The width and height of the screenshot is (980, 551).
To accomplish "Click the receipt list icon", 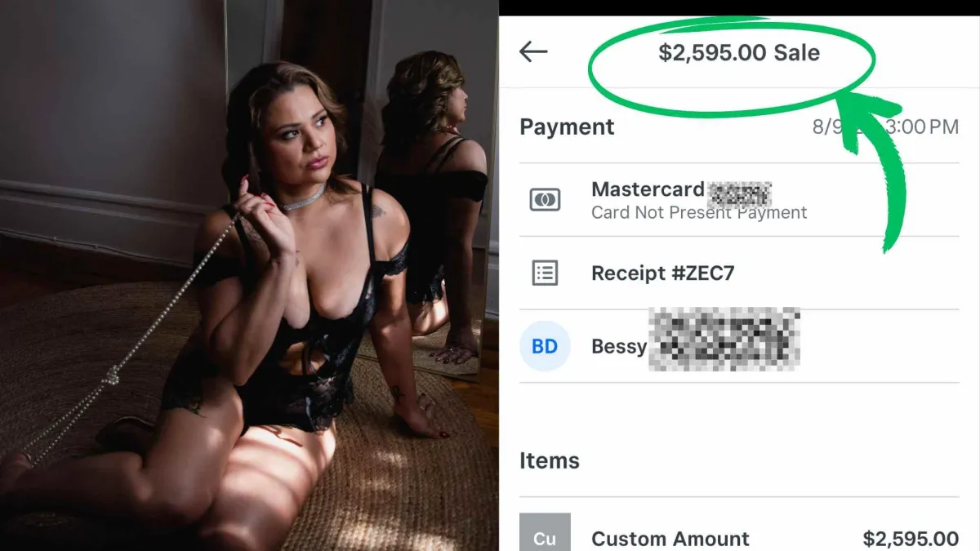I will pos(545,273).
